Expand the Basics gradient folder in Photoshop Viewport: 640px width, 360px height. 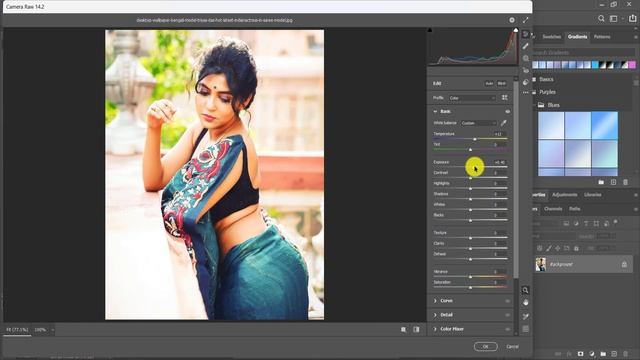[534, 79]
